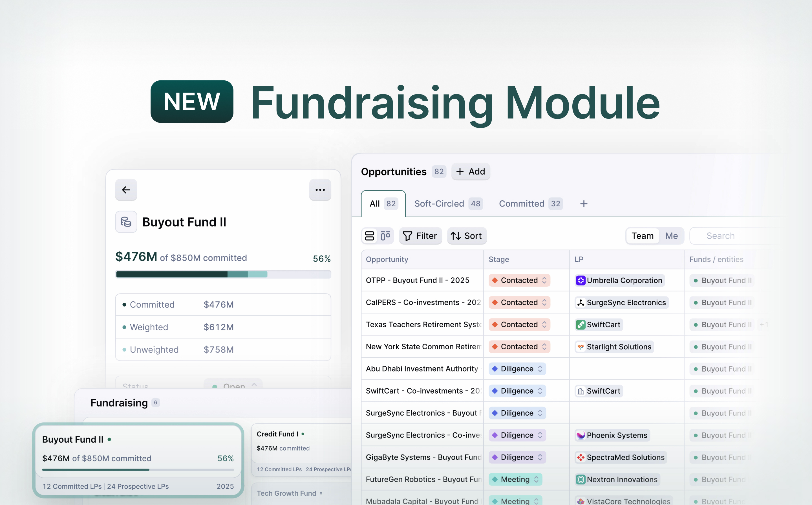The height and width of the screenshot is (505, 812).
Task: Open the All 82 tab
Action: (x=383, y=204)
